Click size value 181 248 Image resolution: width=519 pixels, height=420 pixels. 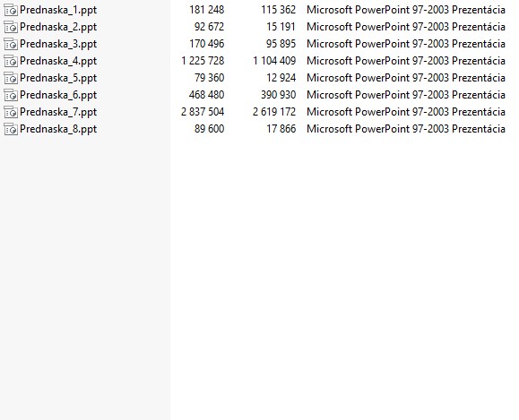(206, 10)
